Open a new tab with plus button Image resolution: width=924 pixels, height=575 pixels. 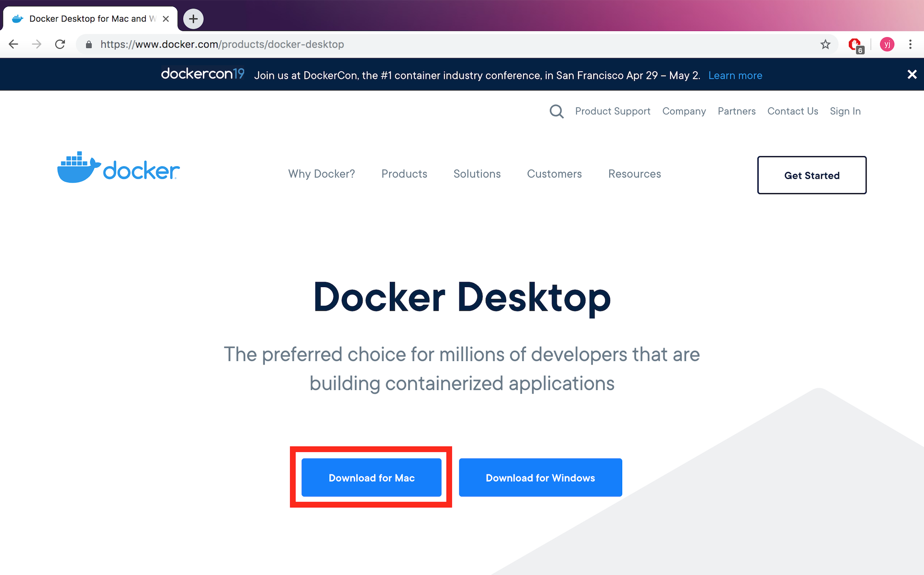(193, 19)
